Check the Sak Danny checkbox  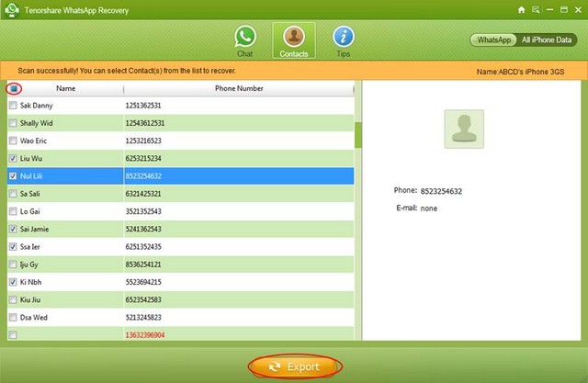13,106
